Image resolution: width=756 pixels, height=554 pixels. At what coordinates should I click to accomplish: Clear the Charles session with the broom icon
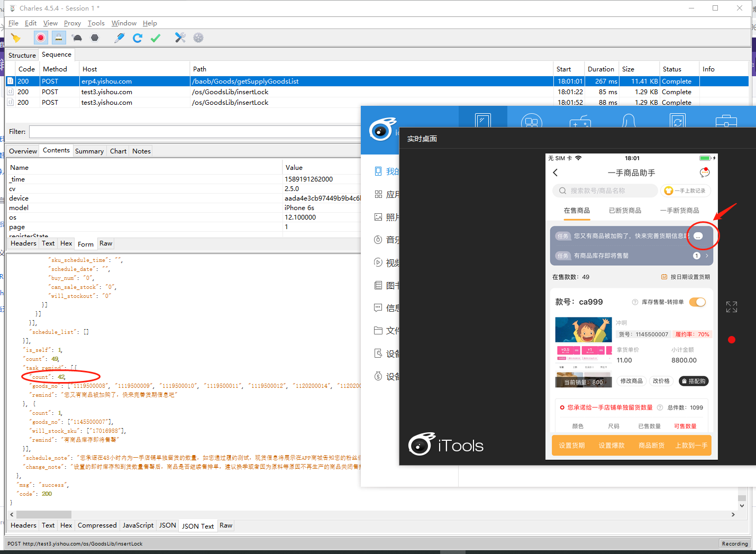[x=16, y=38]
